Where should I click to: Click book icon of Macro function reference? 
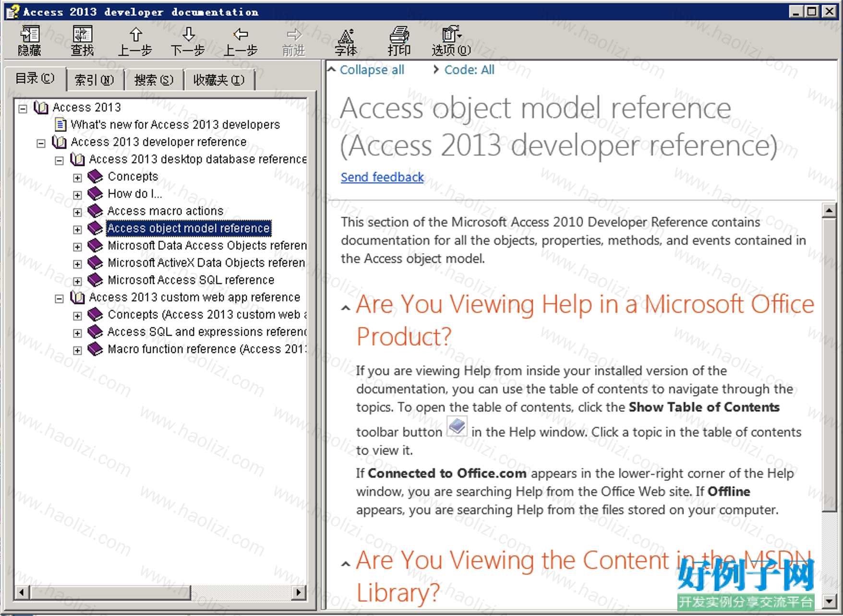(x=96, y=349)
